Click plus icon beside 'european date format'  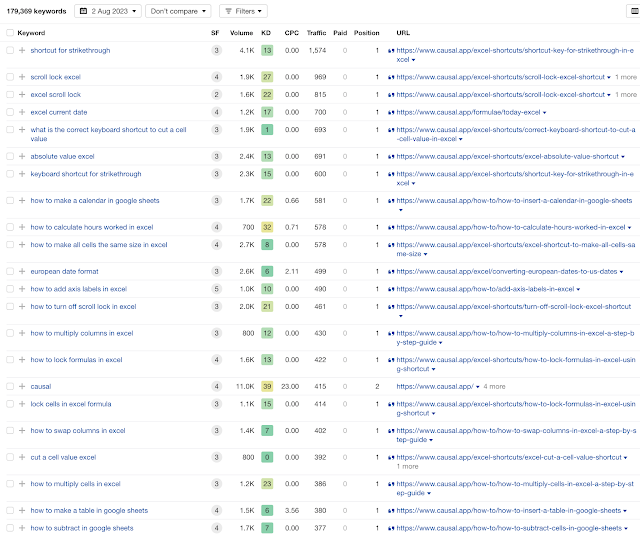click(x=22, y=271)
